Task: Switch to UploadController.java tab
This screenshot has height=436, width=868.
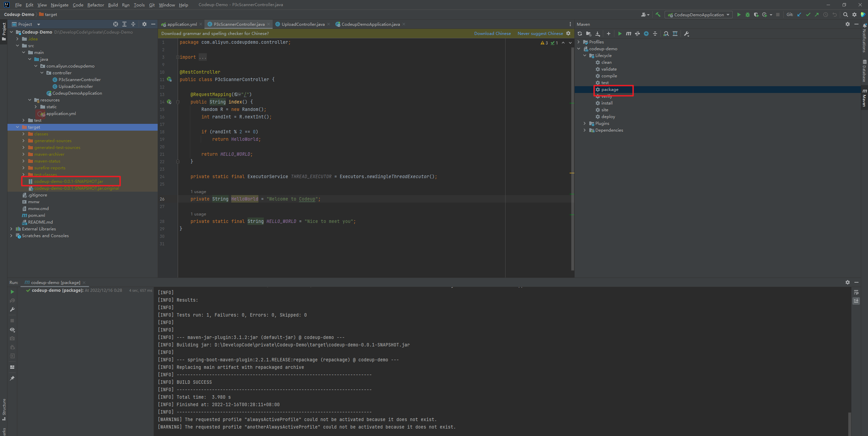Action: (x=302, y=24)
